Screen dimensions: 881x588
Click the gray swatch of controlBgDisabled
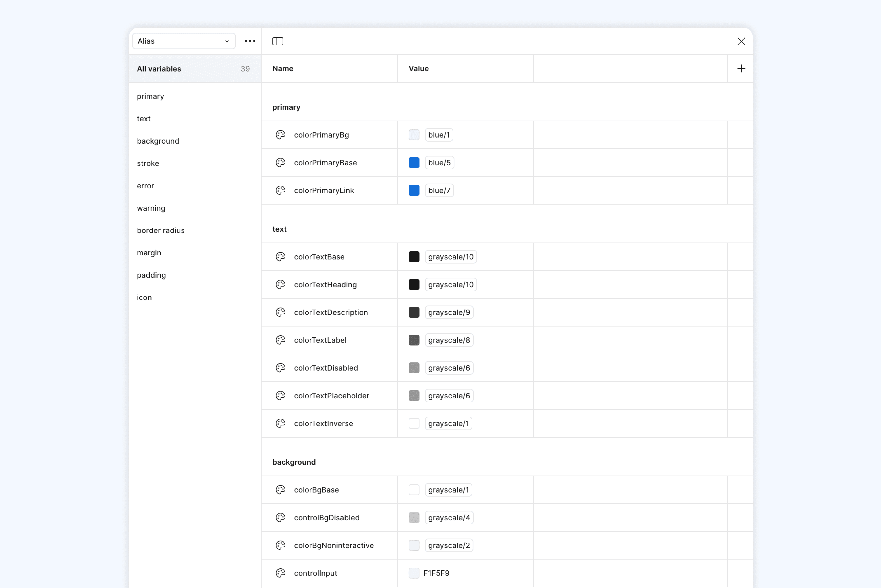click(414, 518)
